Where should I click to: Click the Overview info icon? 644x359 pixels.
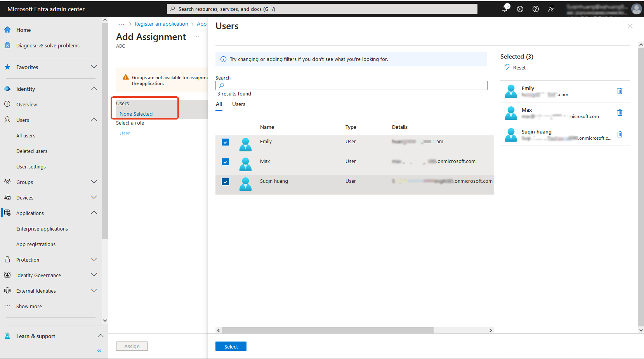tap(7, 104)
